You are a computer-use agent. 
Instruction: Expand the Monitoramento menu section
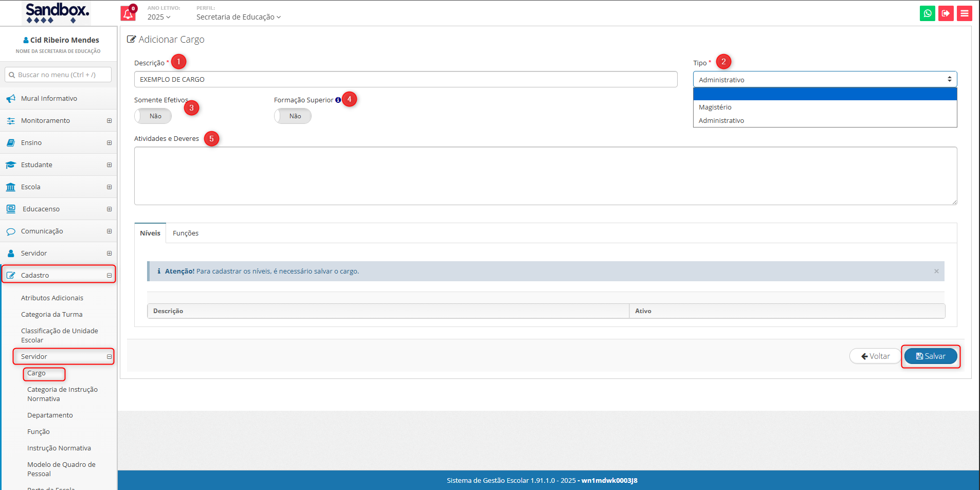coord(109,121)
